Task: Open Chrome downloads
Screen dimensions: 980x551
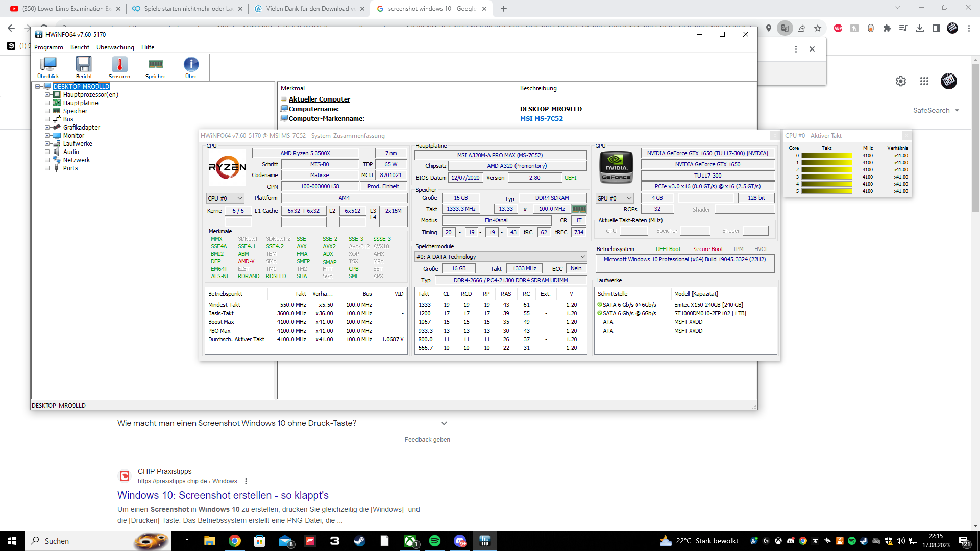Action: (x=920, y=29)
